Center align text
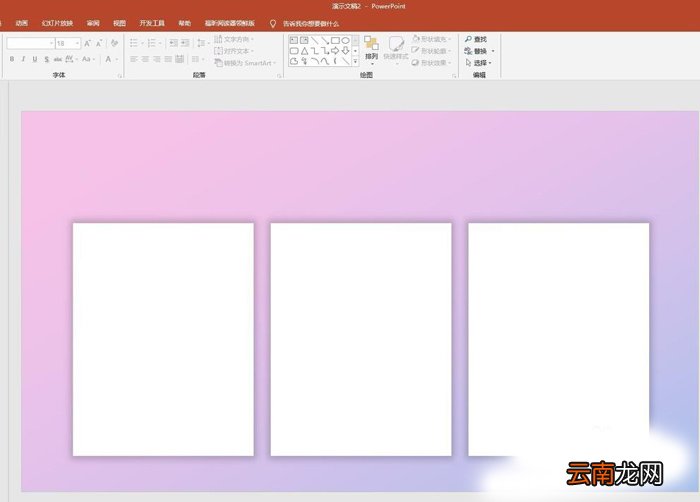 tap(145, 59)
